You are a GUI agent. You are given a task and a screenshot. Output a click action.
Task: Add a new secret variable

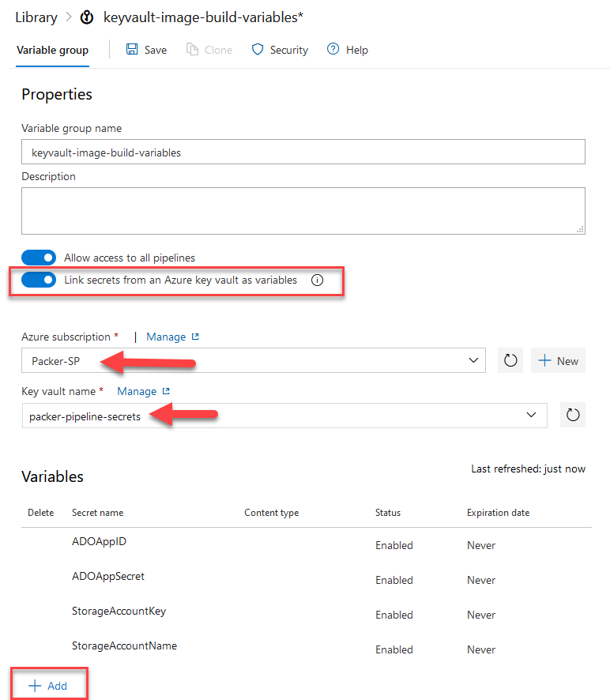(49, 684)
